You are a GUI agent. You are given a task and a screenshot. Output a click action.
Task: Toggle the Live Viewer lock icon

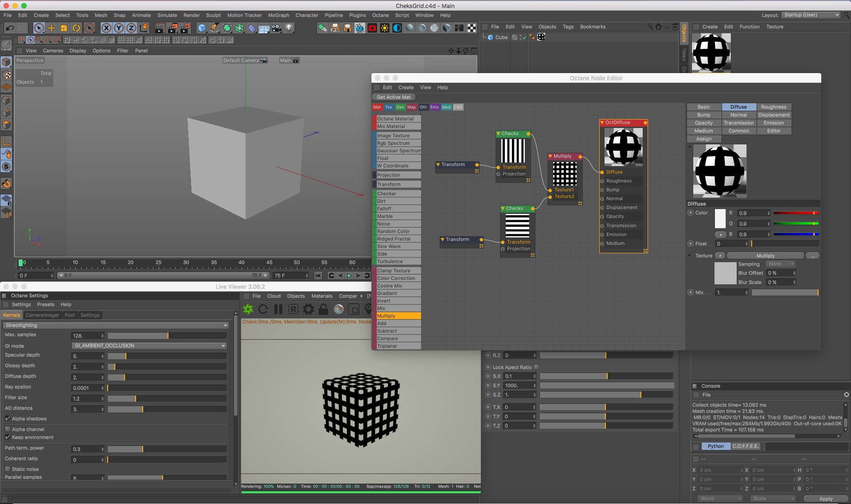324,309
